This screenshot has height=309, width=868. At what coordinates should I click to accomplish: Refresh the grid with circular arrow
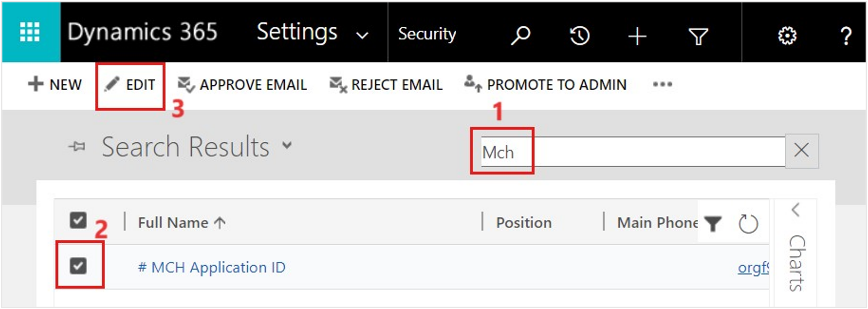(x=748, y=224)
